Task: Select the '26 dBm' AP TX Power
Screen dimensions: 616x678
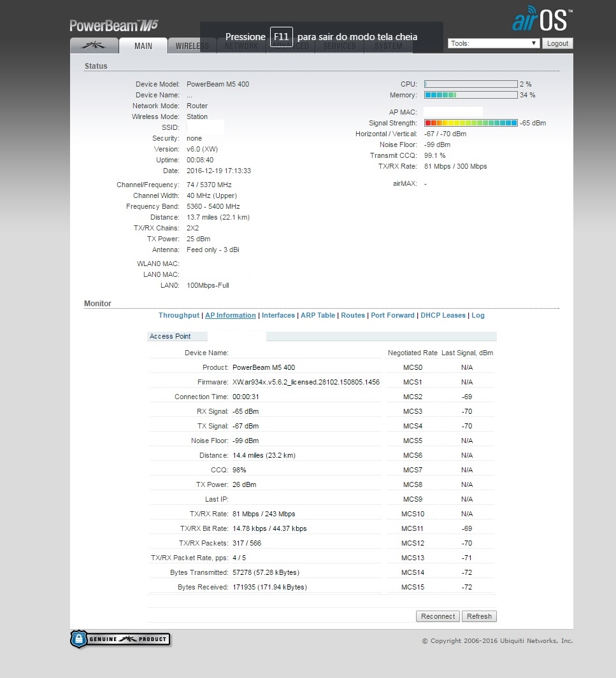Action: coord(244,484)
